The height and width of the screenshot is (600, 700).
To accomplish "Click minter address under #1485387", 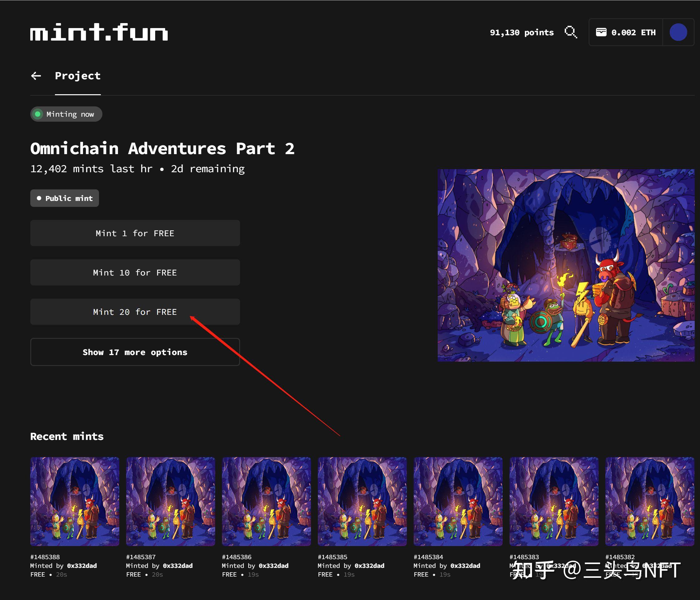I will click(178, 566).
